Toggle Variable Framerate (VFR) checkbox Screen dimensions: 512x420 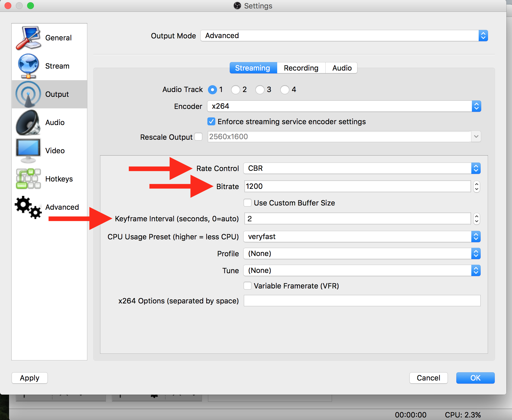[248, 286]
